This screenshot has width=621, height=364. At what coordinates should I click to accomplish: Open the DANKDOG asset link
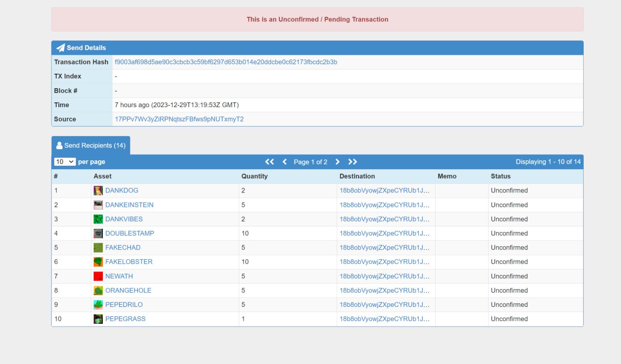122,190
